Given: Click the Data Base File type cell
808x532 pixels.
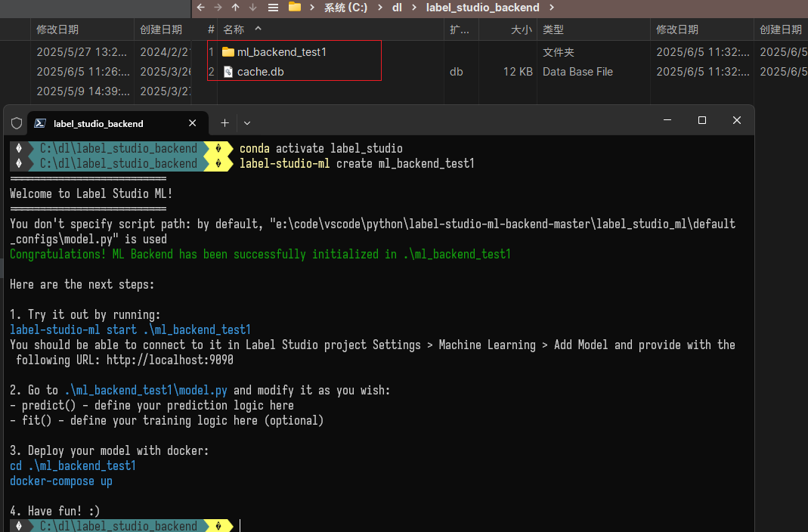Looking at the screenshot, I should tap(577, 72).
